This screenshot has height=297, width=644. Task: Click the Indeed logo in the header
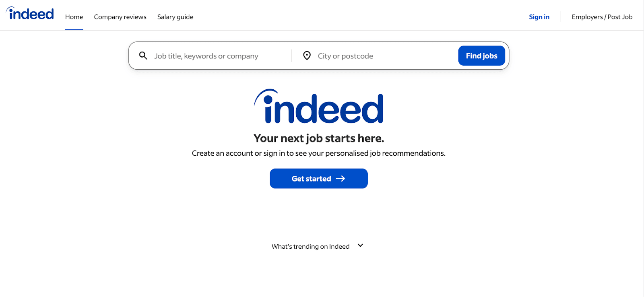pos(30,14)
